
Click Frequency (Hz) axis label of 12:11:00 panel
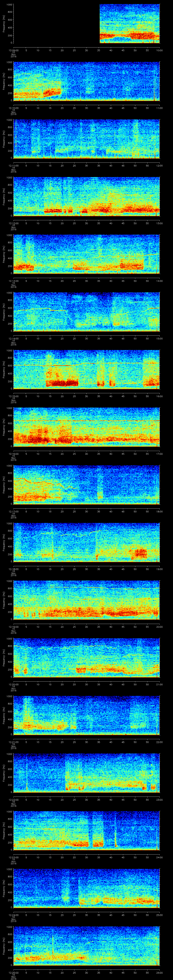click(4, 139)
